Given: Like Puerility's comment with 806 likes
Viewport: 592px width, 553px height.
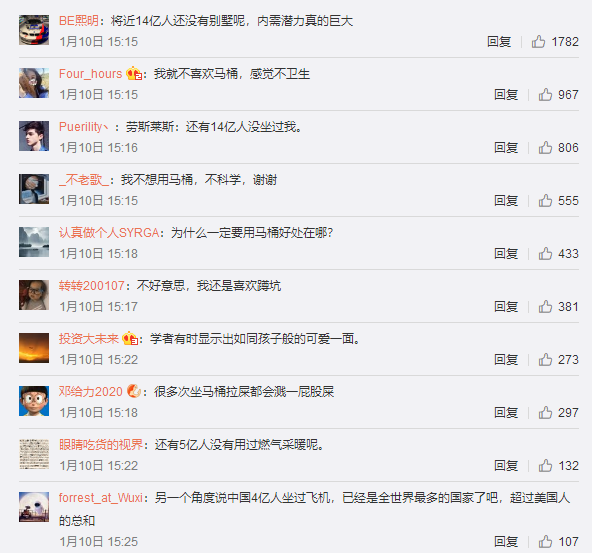Looking at the screenshot, I should tap(545, 148).
